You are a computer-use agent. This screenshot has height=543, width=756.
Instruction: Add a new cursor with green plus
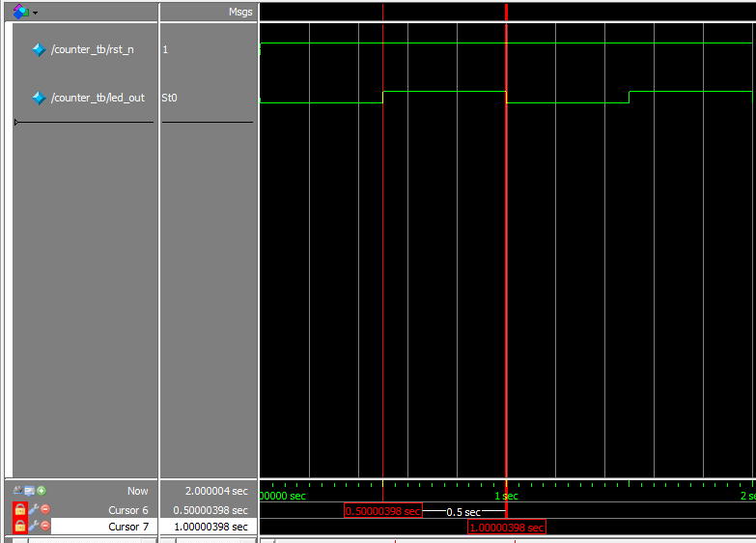click(x=42, y=491)
